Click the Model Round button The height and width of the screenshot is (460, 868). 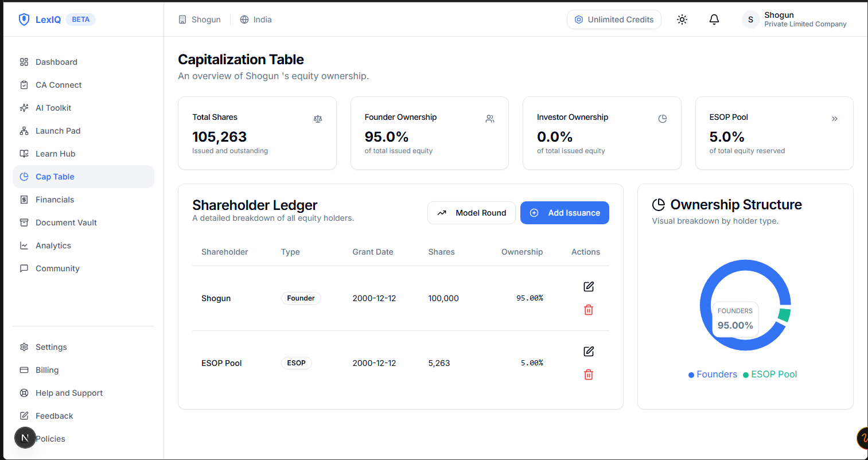(471, 213)
